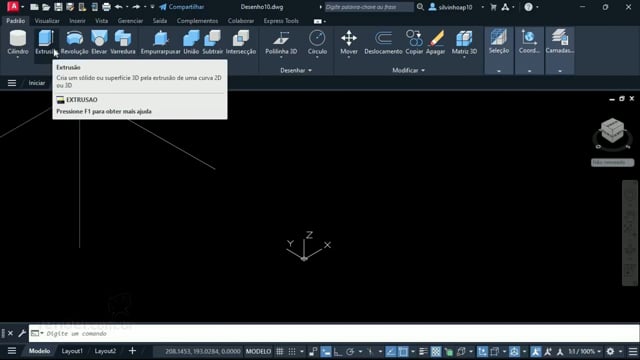Click the command line input field
Screen dimensions: 640x360
(x=334, y=333)
